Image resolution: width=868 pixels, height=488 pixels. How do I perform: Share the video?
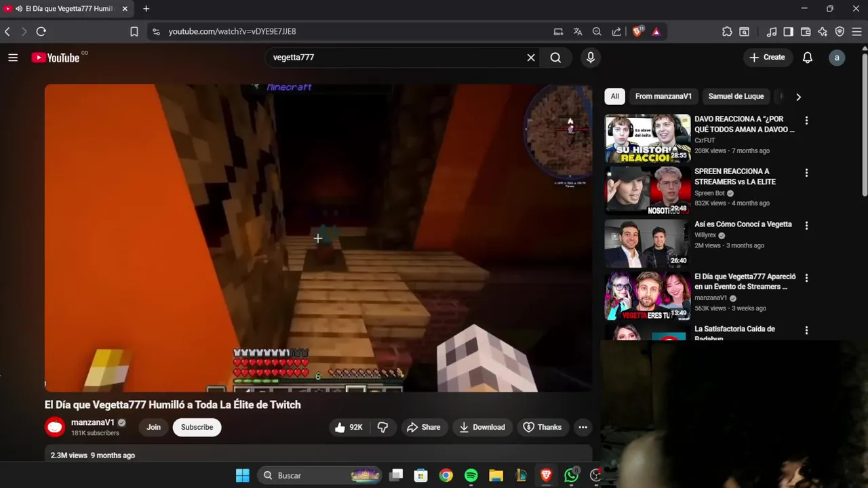click(x=423, y=427)
